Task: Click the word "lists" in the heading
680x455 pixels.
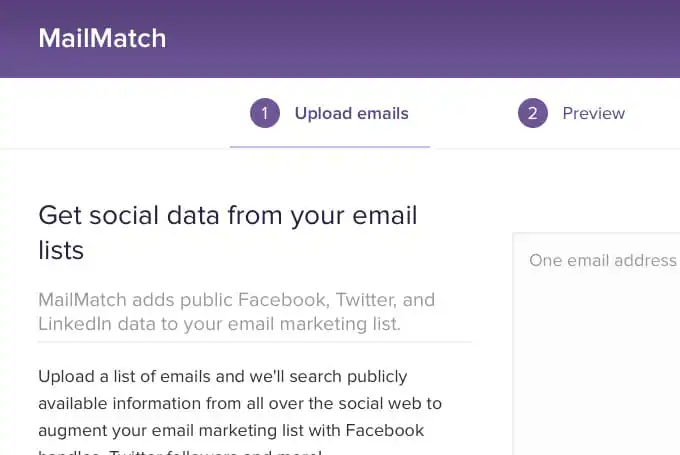Action: tap(61, 250)
